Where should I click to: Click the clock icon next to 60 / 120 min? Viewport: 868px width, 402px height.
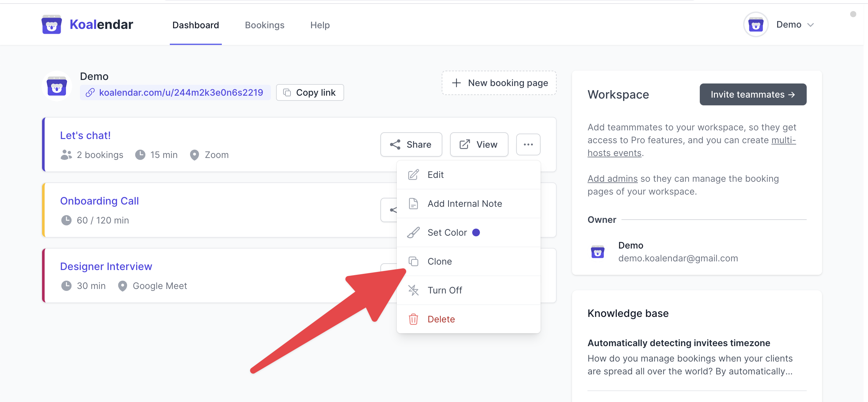66,220
